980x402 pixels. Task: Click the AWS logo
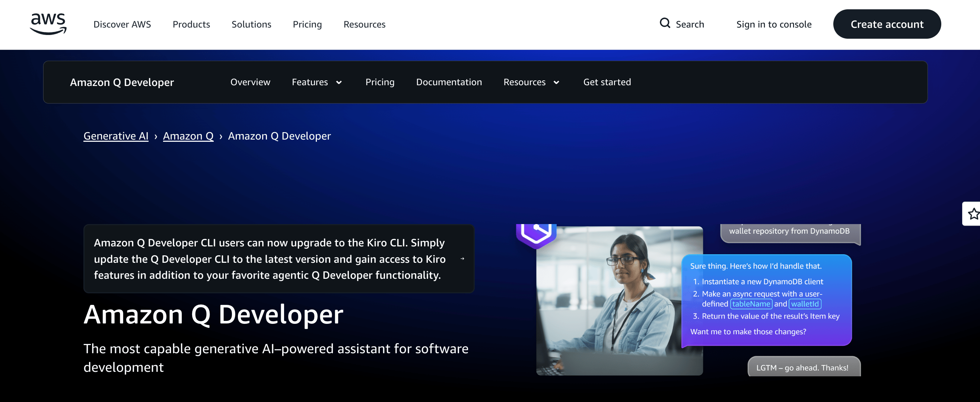48,24
